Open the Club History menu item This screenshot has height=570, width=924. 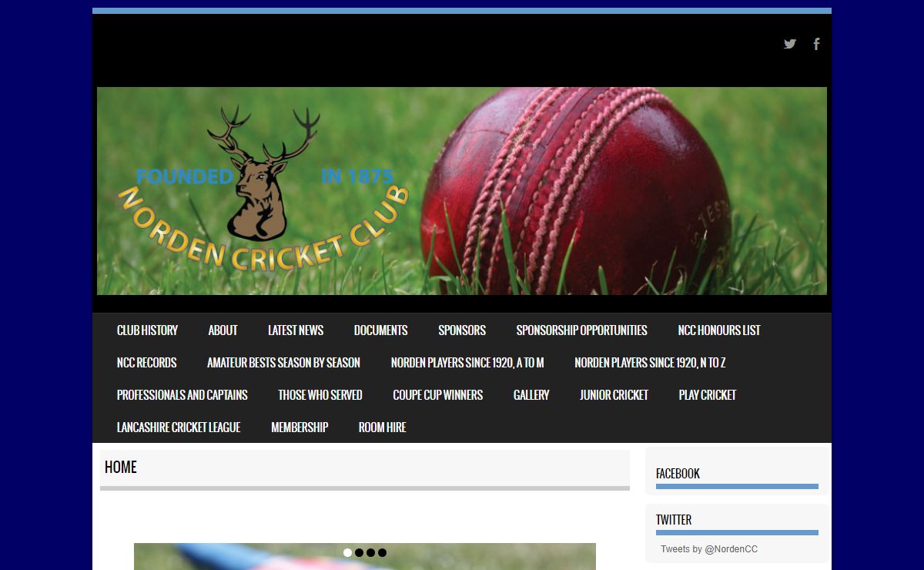pos(147,330)
